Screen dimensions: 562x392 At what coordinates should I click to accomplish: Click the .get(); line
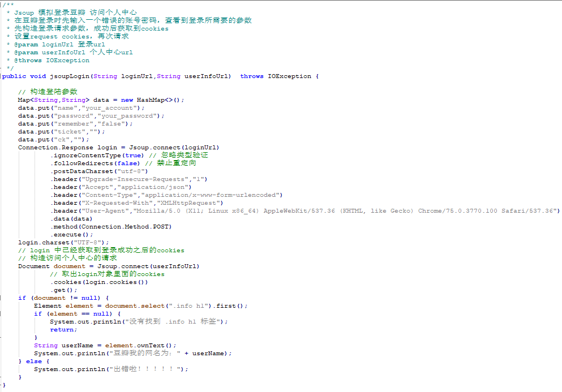click(x=63, y=290)
